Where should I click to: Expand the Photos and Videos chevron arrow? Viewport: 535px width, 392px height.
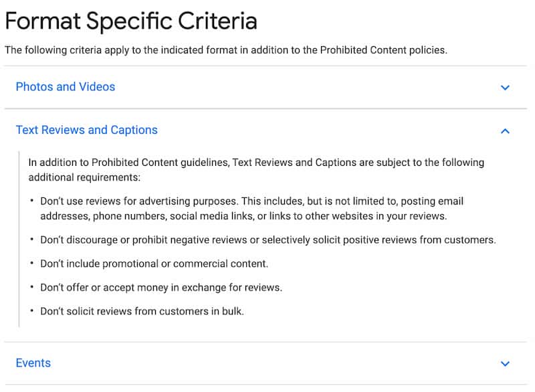[505, 88]
